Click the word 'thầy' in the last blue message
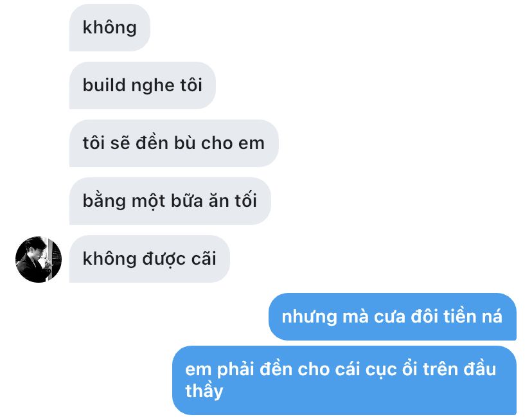 coord(204,391)
